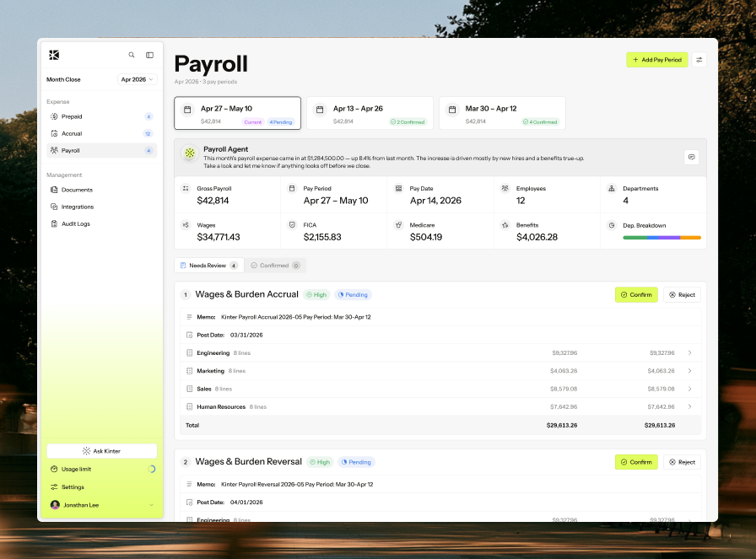Click the Accrual badge count

click(148, 133)
